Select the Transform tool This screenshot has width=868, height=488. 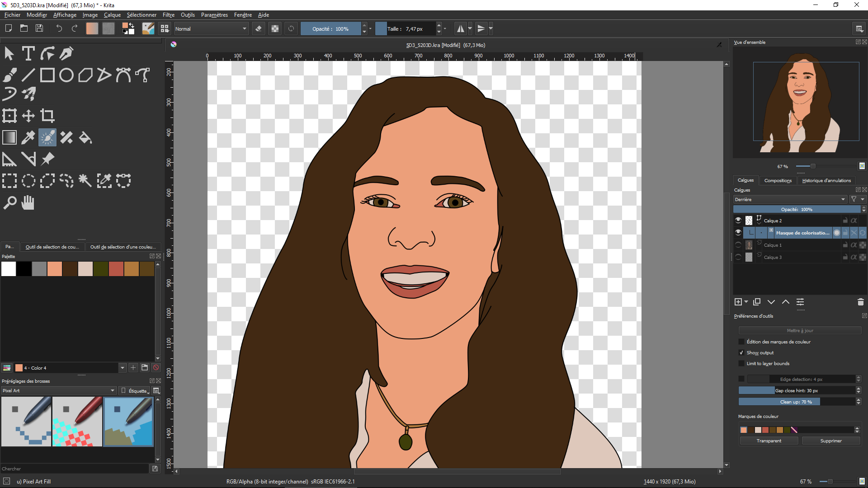coord(9,116)
